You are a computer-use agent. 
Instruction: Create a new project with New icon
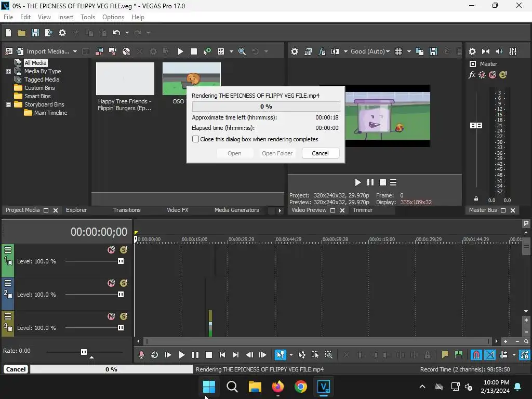8,33
